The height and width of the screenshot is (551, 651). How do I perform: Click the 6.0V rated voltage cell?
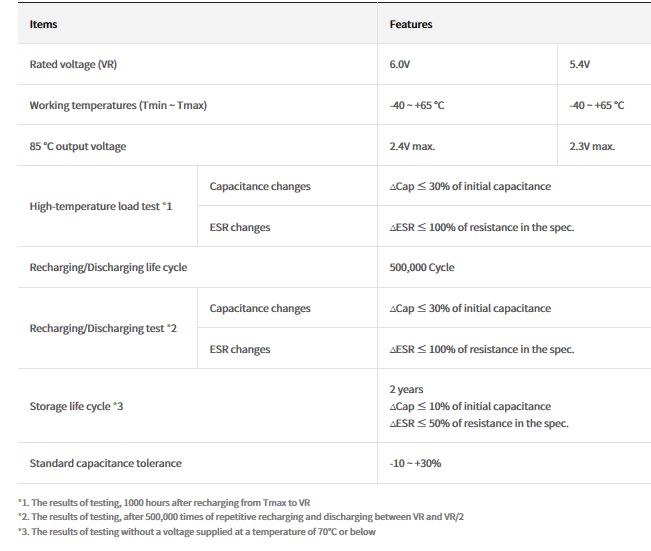(401, 64)
